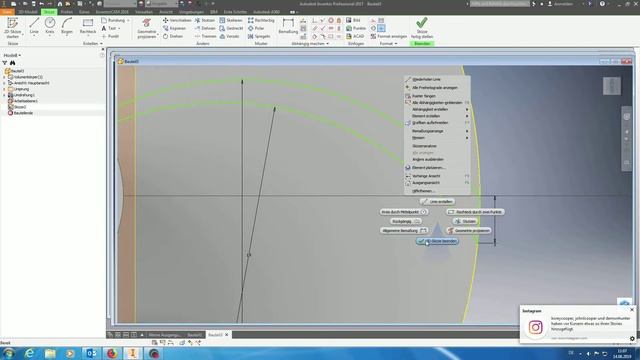Choose Drehen rotate tool
Screen dimensions: 640x360
[173, 36]
